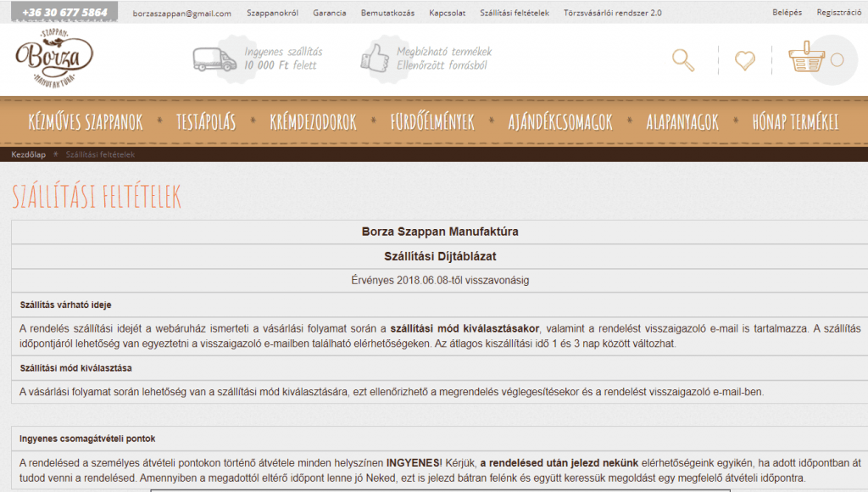Open the Szappanokról page

[x=272, y=13]
